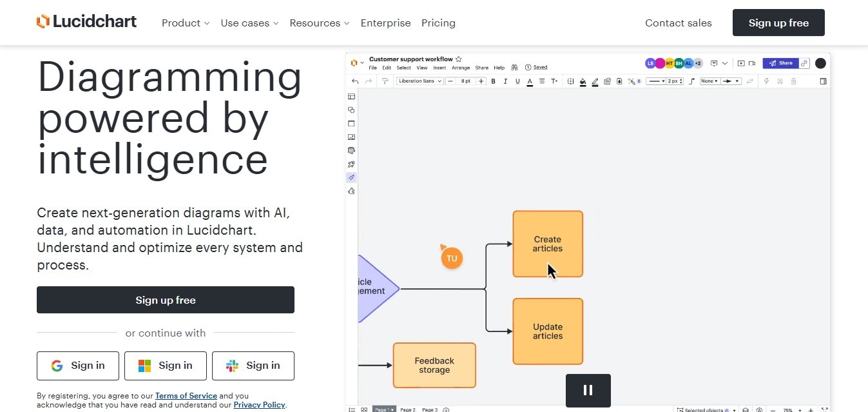Open the shapes library sidebar icon
The image size is (868, 412).
[x=351, y=110]
